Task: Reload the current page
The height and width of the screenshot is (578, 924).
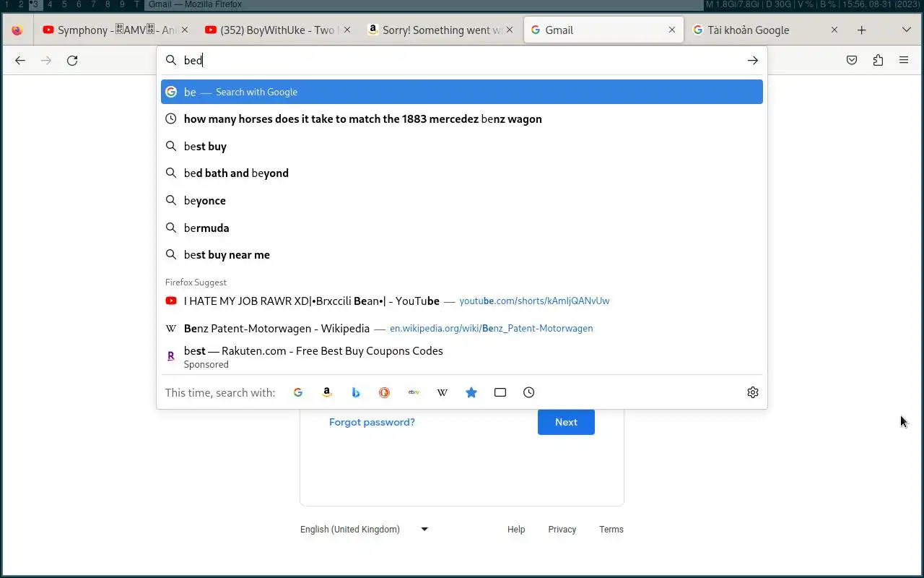Action: point(72,61)
